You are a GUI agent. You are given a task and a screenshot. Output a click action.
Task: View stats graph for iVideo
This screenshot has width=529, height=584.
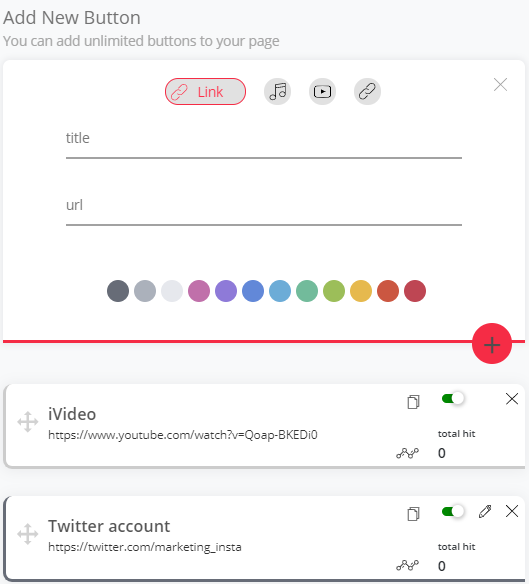[408, 453]
